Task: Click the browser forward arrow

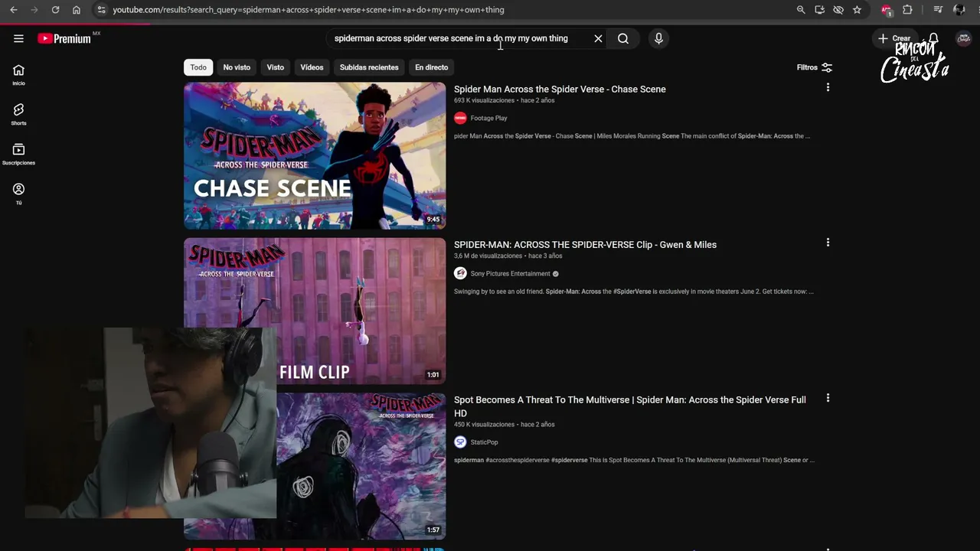Action: pos(34,10)
